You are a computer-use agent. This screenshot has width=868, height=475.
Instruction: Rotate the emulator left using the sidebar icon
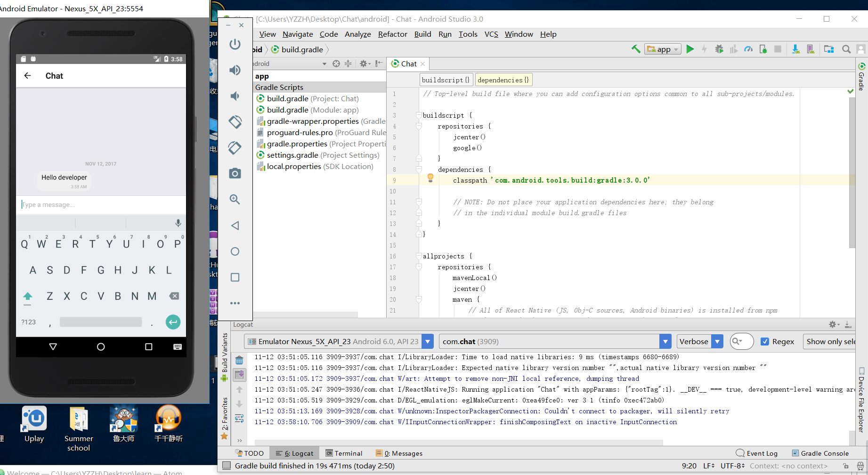click(x=235, y=122)
